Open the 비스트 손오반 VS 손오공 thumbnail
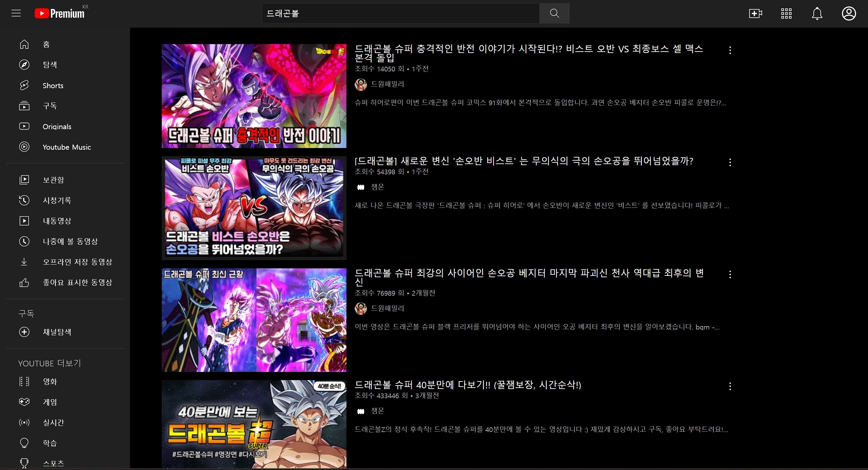The width and height of the screenshot is (868, 470). (254, 208)
